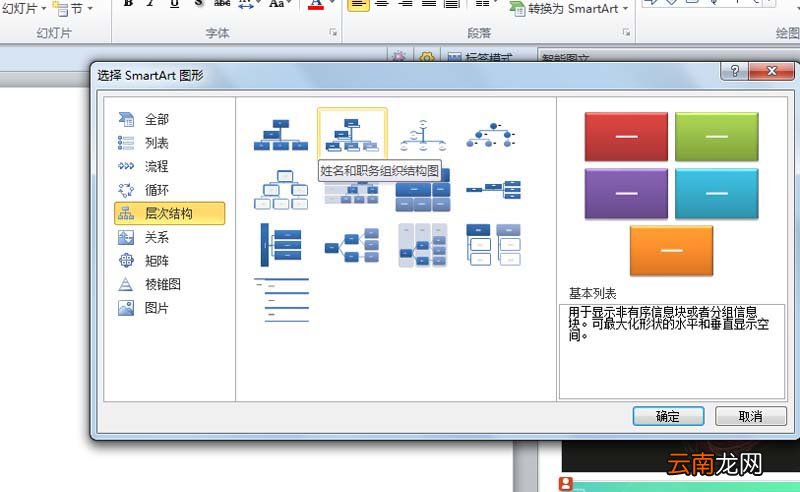This screenshot has height=492, width=800.
Task: Right align text in the ribbon
Action: pyautogui.click(x=405, y=4)
